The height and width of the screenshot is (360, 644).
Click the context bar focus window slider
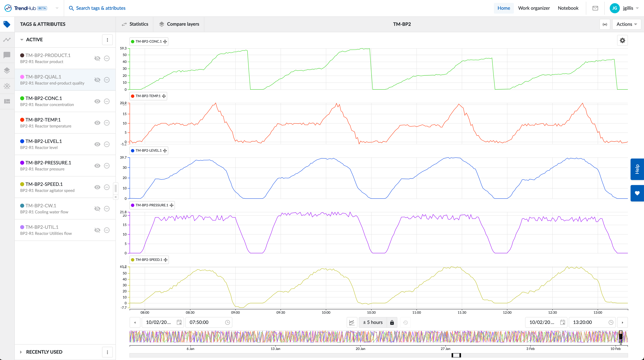(x=620, y=337)
